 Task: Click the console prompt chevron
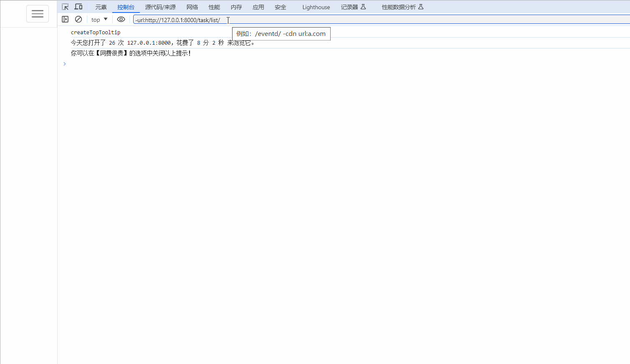pyautogui.click(x=64, y=64)
